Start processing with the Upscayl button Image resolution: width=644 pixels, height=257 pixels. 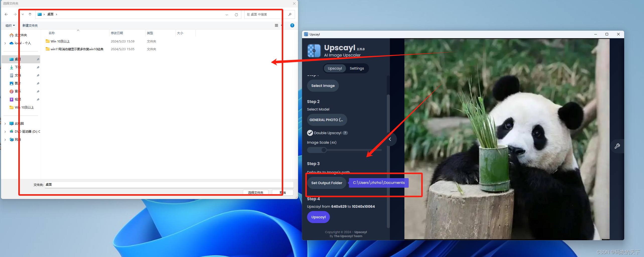[318, 217]
